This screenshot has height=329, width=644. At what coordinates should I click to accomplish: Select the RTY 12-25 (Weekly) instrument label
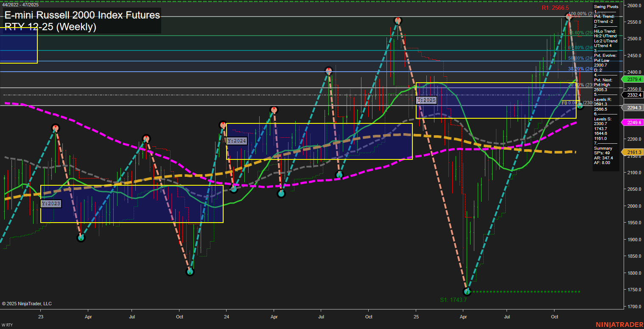click(50, 27)
